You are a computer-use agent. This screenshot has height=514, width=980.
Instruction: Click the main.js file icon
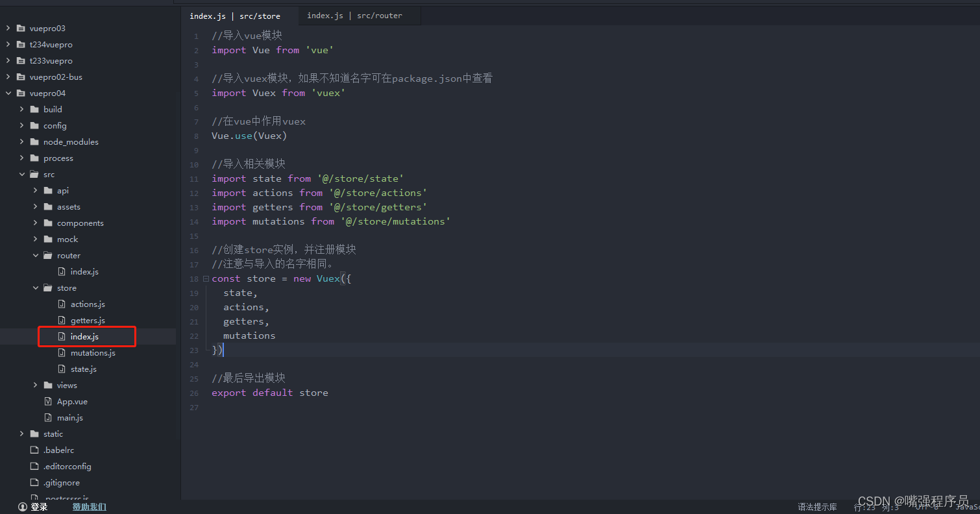49,417
